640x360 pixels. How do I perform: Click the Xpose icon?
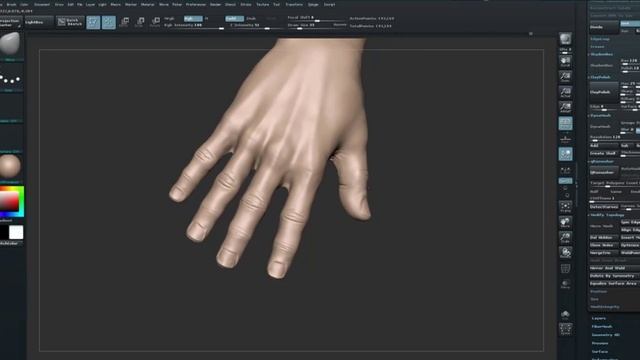(x=565, y=329)
